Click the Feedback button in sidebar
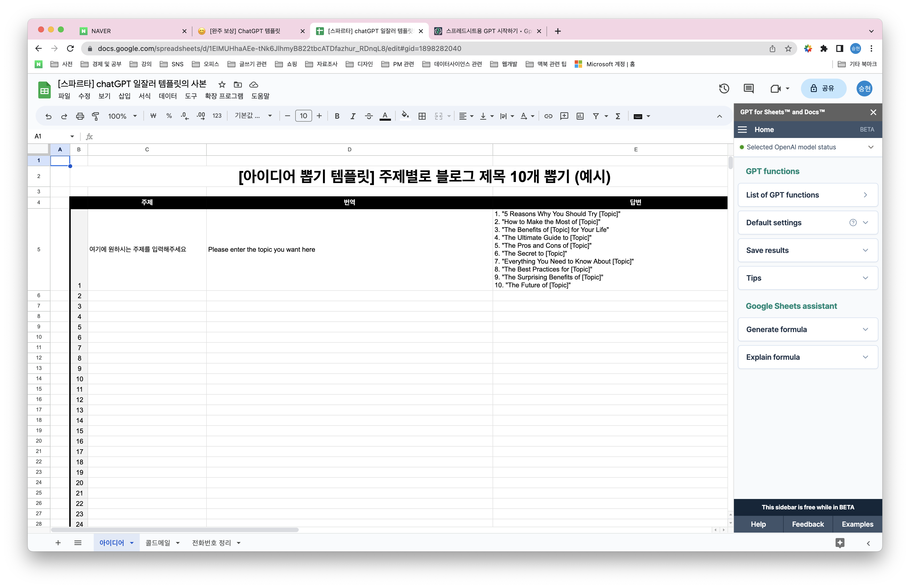The width and height of the screenshot is (910, 588). tap(808, 524)
